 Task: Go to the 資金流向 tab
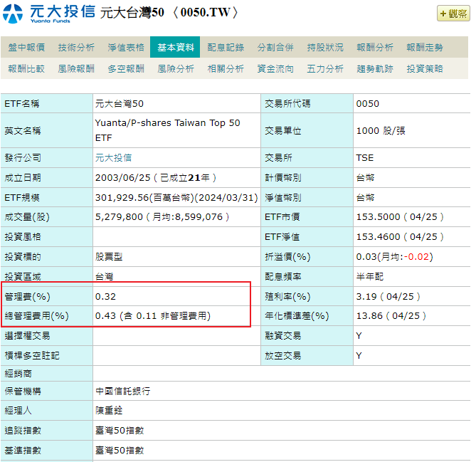(275, 68)
